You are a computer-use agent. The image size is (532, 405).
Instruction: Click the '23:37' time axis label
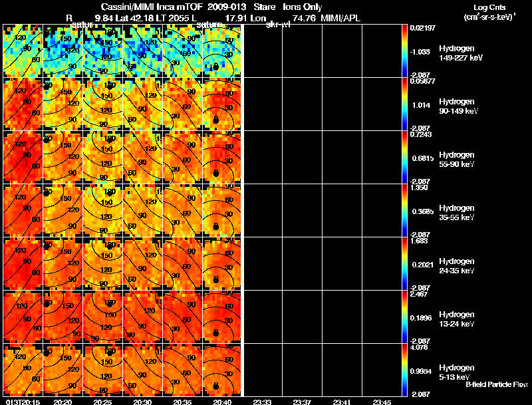[x=302, y=402]
